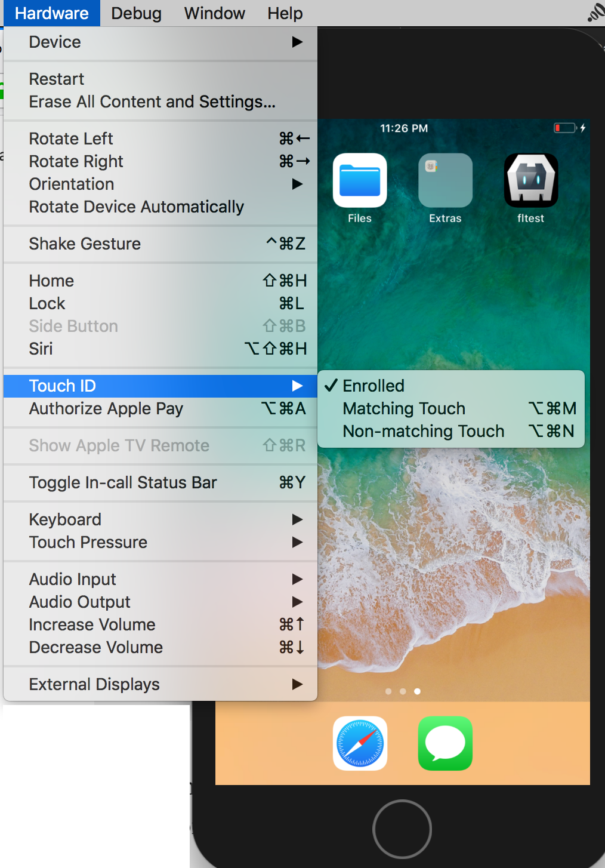The height and width of the screenshot is (868, 605).
Task: Toggle the Enrolled fingerprint state
Action: (372, 386)
